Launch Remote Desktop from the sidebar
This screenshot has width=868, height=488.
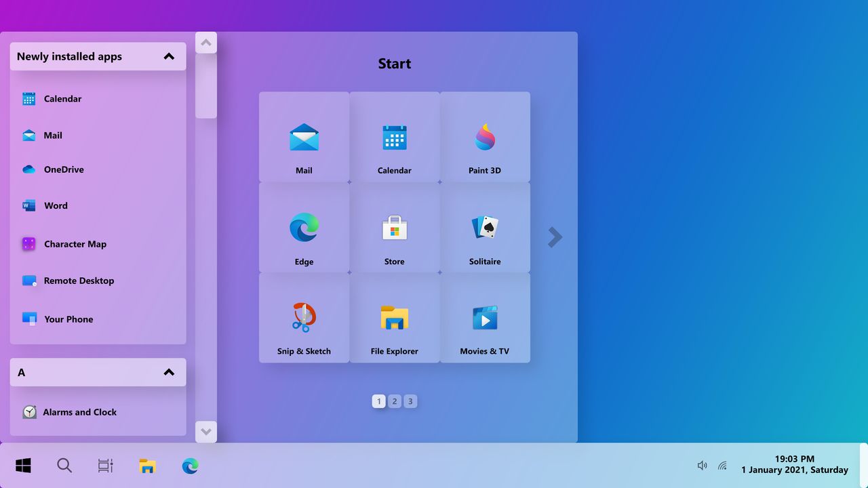[79, 281]
